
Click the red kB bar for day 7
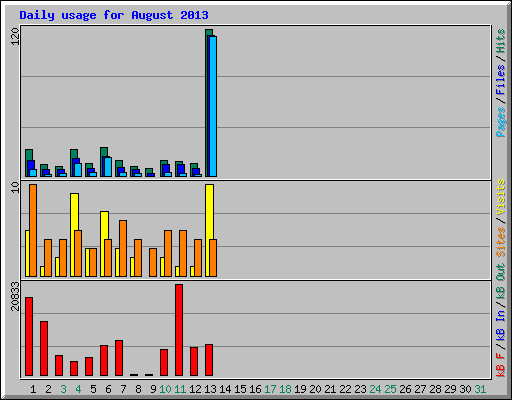pyautogui.click(x=119, y=358)
